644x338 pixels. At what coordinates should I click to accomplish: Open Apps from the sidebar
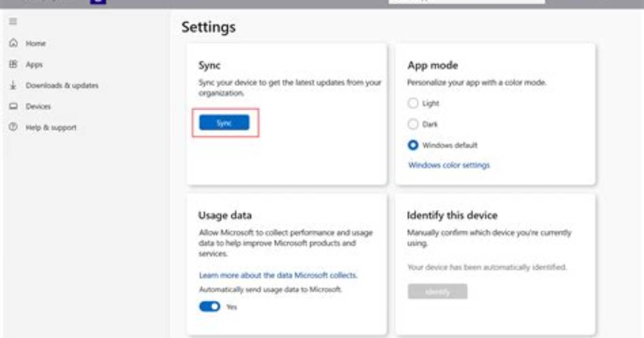(34, 65)
